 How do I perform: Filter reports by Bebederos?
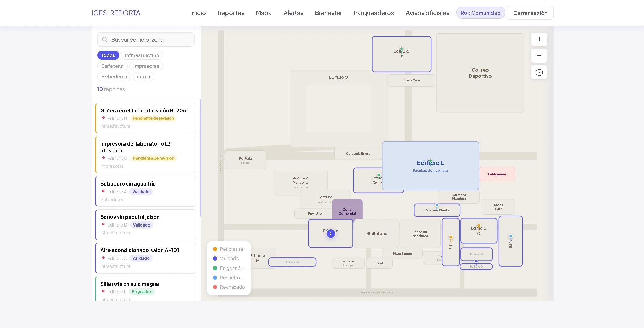coord(114,77)
